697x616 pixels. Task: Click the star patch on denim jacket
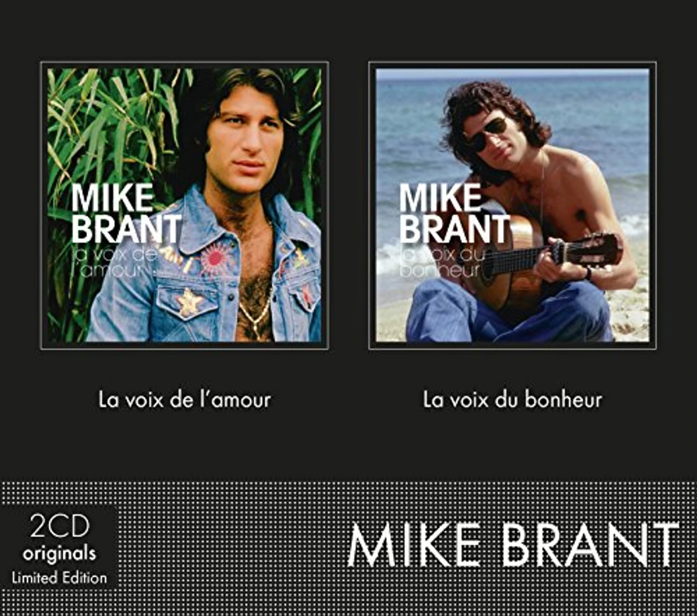[190, 303]
